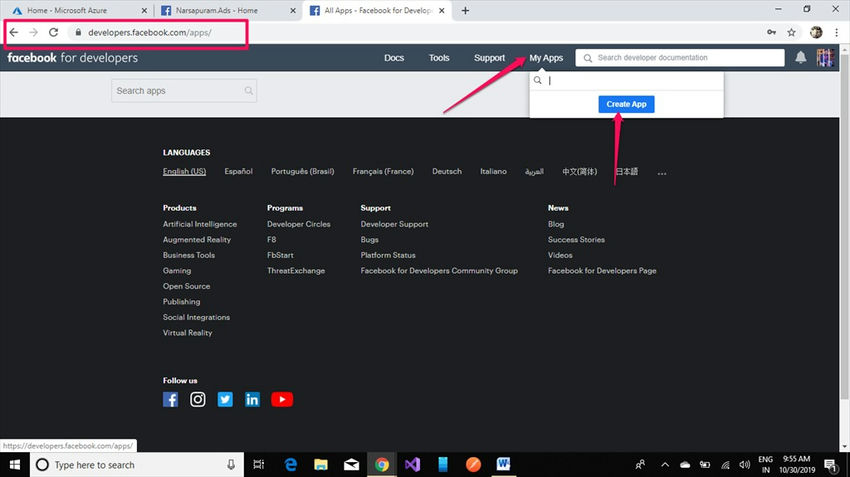This screenshot has width=850, height=477.
Task: Switch to Visual Studio on taskbar
Action: [x=412, y=465]
